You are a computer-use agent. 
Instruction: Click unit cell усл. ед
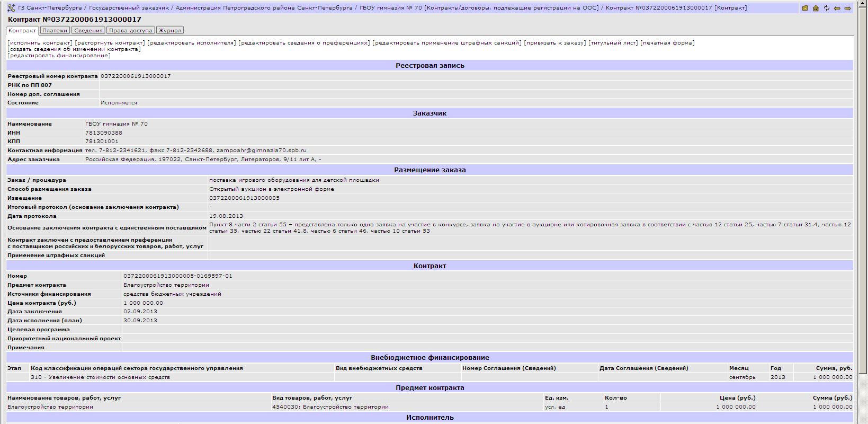pos(555,407)
